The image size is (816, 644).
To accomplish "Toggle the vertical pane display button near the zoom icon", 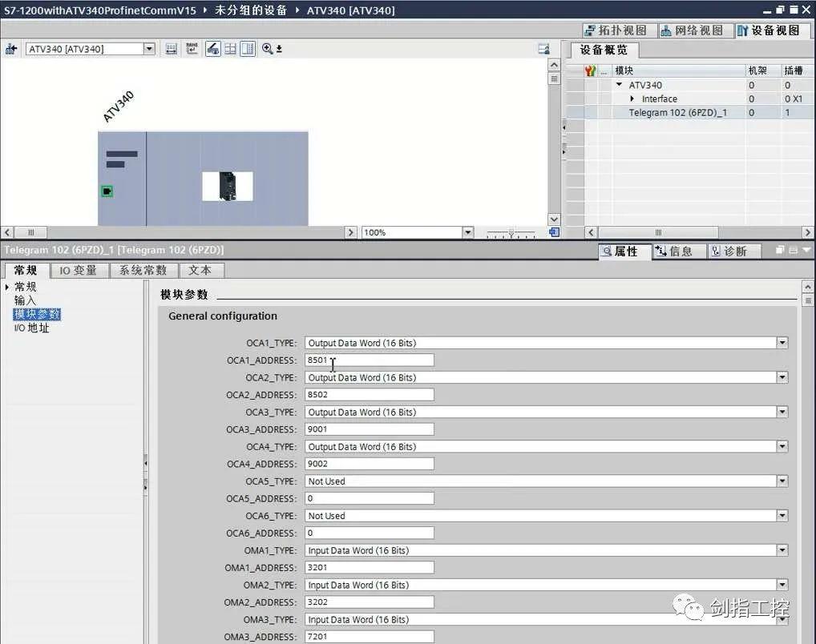I will point(248,49).
